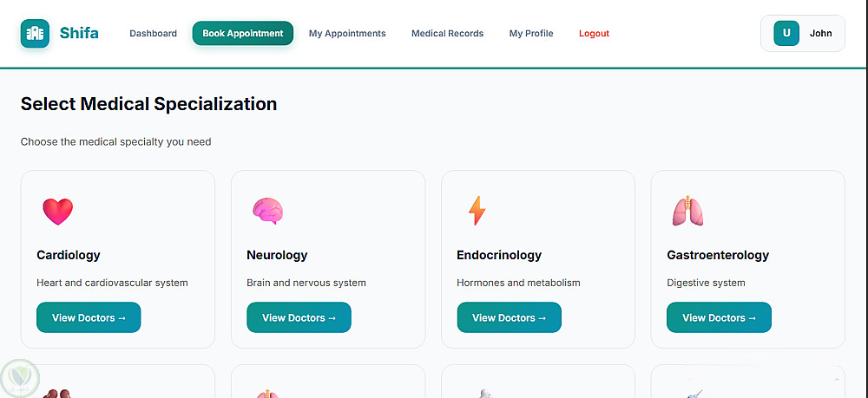This screenshot has width=868, height=398.
Task: Click the lungs Gastroenterology icon
Action: [687, 211]
